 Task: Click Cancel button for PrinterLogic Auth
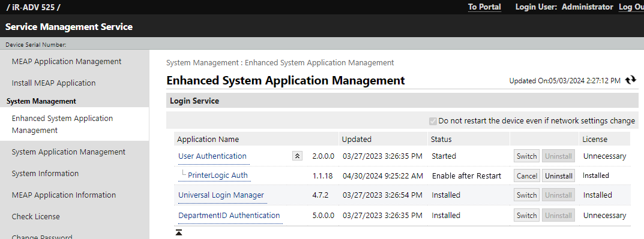[526, 176]
